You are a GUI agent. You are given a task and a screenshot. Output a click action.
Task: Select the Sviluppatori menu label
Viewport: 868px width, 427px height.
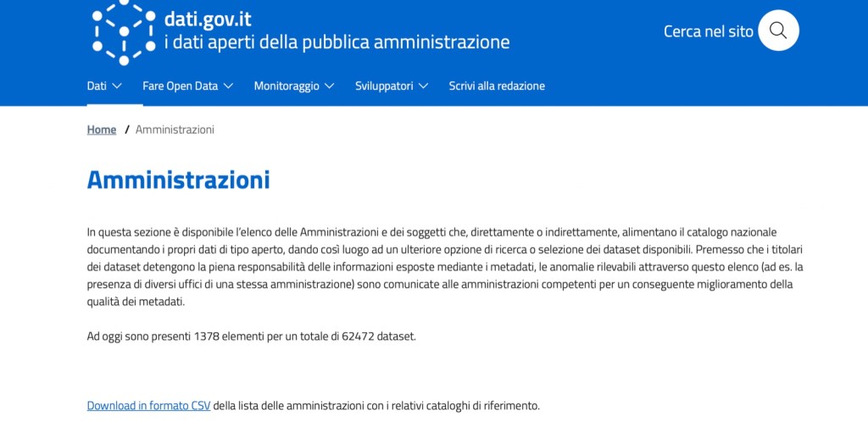coord(384,86)
